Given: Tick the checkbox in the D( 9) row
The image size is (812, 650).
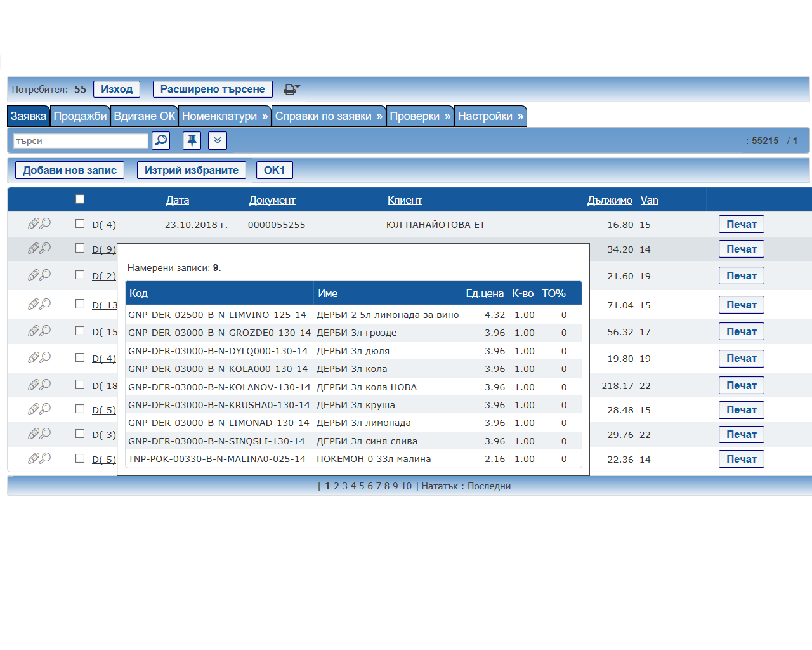Looking at the screenshot, I should point(80,248).
